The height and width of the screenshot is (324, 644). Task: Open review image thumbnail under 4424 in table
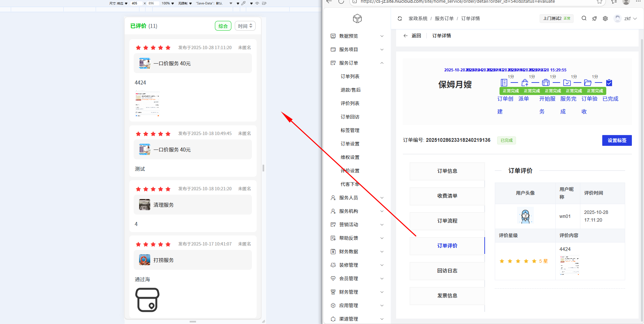(x=569, y=266)
